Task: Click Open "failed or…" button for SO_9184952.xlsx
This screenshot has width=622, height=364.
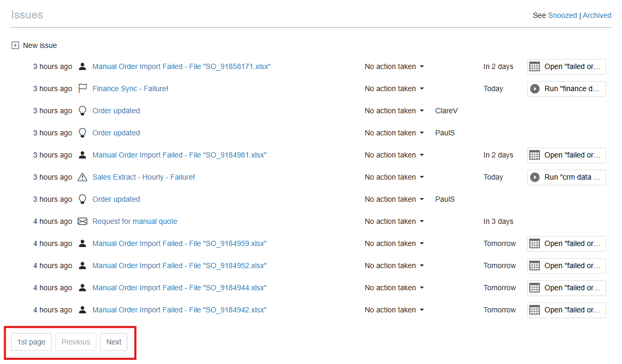Action: pyautogui.click(x=567, y=266)
